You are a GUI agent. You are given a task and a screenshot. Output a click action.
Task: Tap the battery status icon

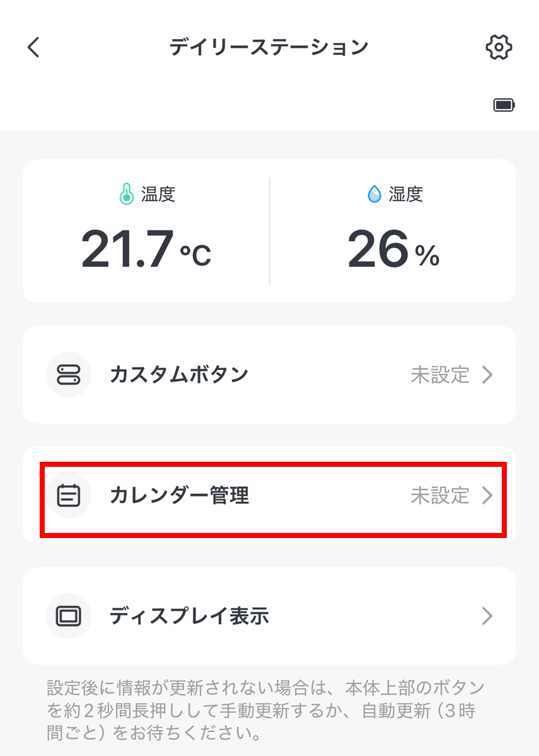[x=504, y=105]
